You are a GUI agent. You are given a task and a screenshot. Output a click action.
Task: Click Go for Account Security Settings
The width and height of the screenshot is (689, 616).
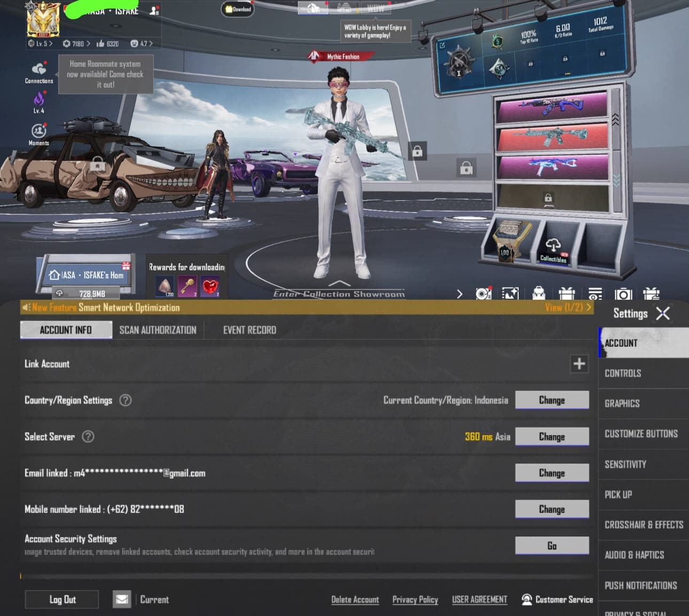552,545
